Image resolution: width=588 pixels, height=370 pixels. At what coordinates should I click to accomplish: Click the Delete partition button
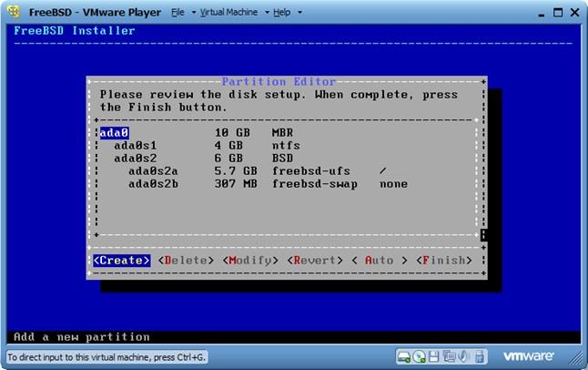[186, 261]
